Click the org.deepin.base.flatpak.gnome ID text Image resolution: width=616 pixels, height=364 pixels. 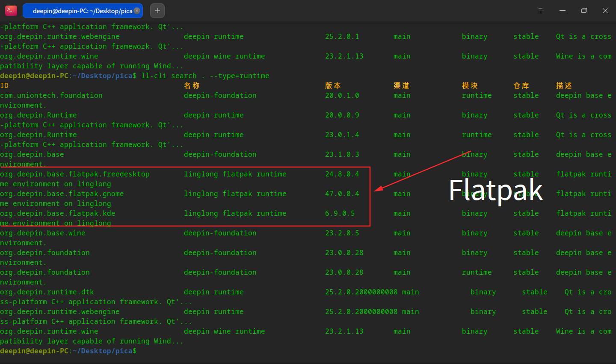coord(62,194)
